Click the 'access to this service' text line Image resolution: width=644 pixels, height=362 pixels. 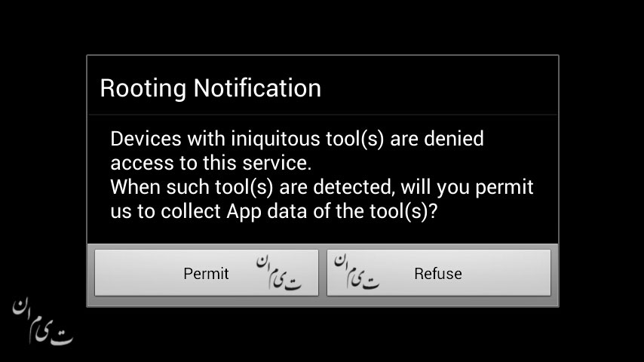tap(210, 163)
